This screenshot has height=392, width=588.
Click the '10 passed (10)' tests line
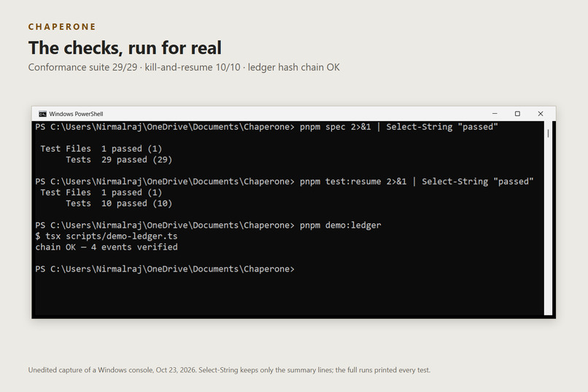coord(119,204)
